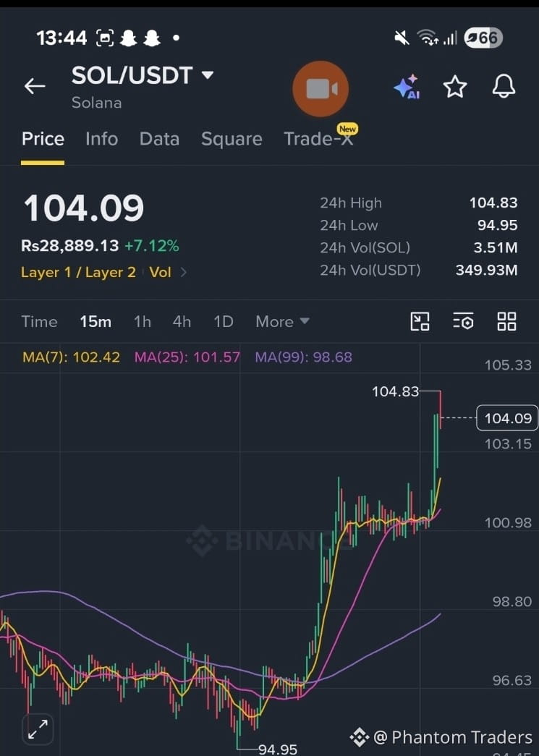Open the Vol tag link
This screenshot has height=756, width=539.
[160, 273]
